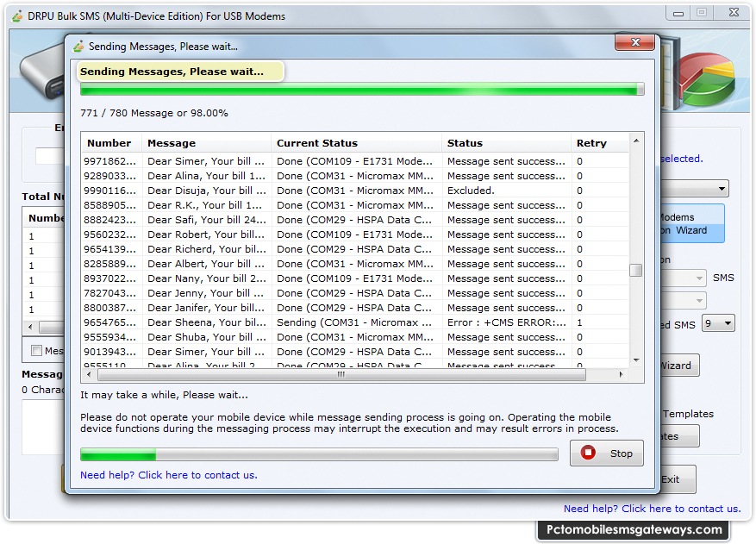The image size is (756, 544).
Task: Toggle the 'Mes...' checkbox in main window
Action: [x=36, y=351]
